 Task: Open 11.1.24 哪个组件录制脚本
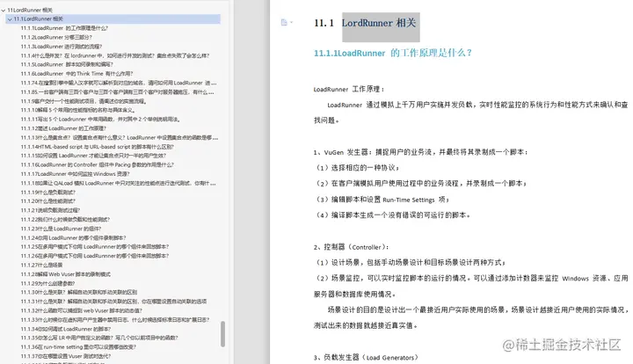click(74, 238)
